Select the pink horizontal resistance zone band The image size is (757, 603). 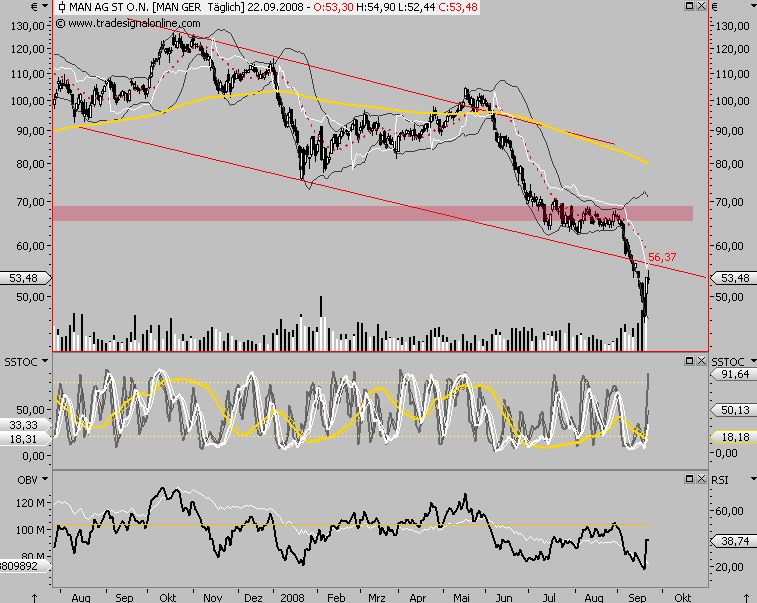373,213
